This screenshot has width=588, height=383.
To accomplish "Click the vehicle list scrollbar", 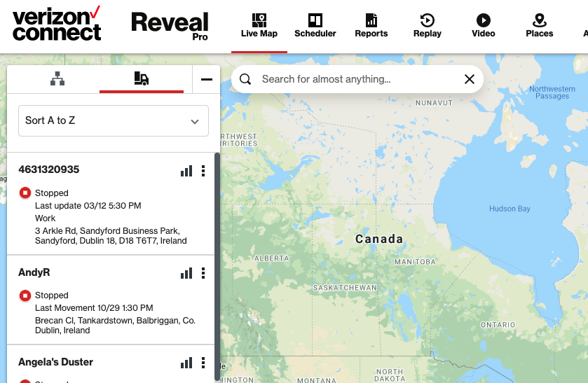I will (x=217, y=267).
